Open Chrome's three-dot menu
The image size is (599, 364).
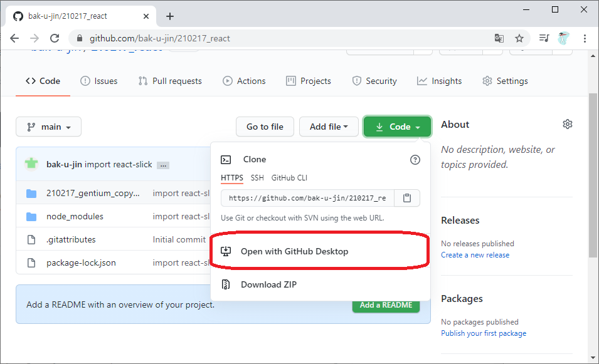click(x=585, y=38)
